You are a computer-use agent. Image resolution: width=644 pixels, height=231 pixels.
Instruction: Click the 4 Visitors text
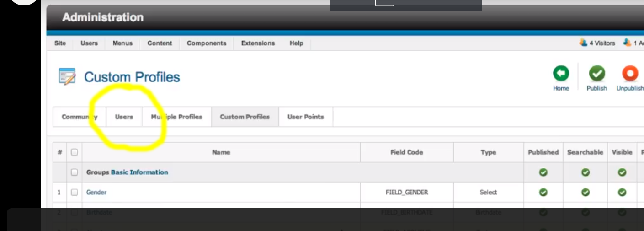pyautogui.click(x=602, y=43)
